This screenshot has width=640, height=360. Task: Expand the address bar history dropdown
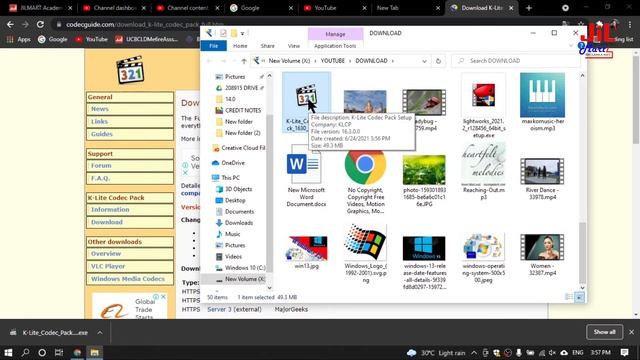coord(424,61)
